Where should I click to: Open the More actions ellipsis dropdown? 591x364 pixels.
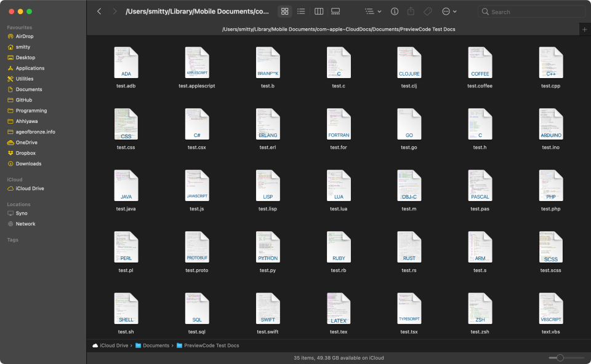[449, 12]
